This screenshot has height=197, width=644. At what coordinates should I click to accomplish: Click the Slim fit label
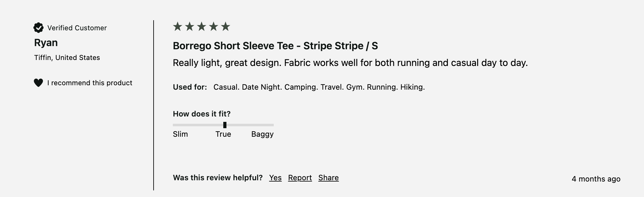180,134
